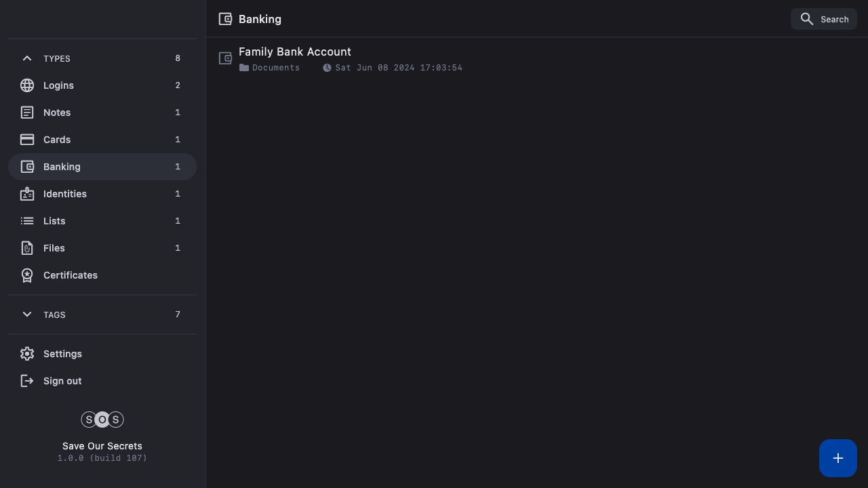Click the Logins globe icon
868x488 pixels.
(x=27, y=85)
